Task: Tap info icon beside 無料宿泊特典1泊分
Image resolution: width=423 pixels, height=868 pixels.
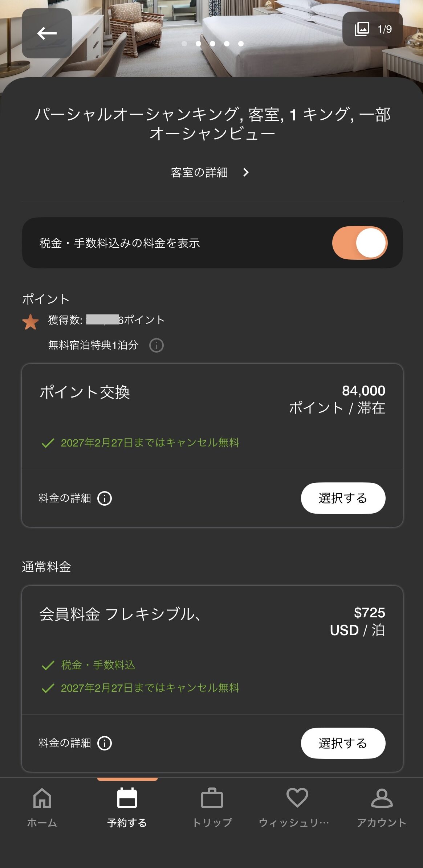Action: pyautogui.click(x=156, y=345)
